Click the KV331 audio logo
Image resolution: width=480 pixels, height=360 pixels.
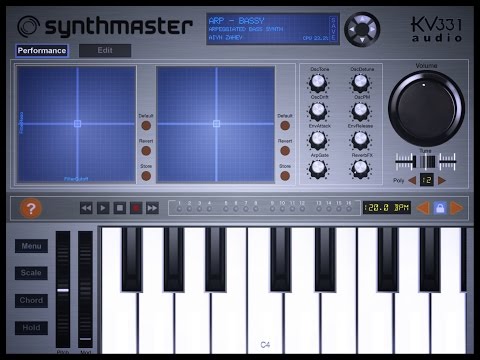coord(437,29)
